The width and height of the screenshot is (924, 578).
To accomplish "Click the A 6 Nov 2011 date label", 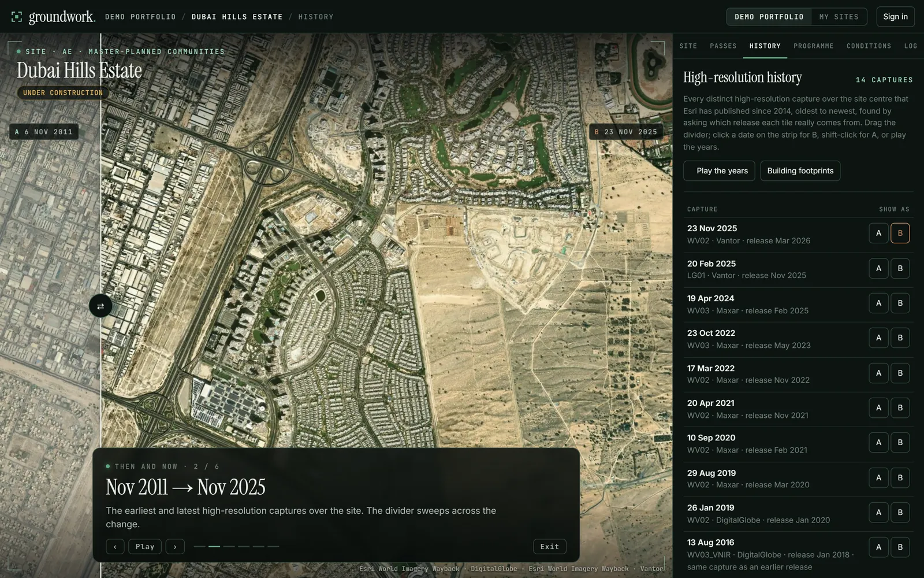I will 44,132.
